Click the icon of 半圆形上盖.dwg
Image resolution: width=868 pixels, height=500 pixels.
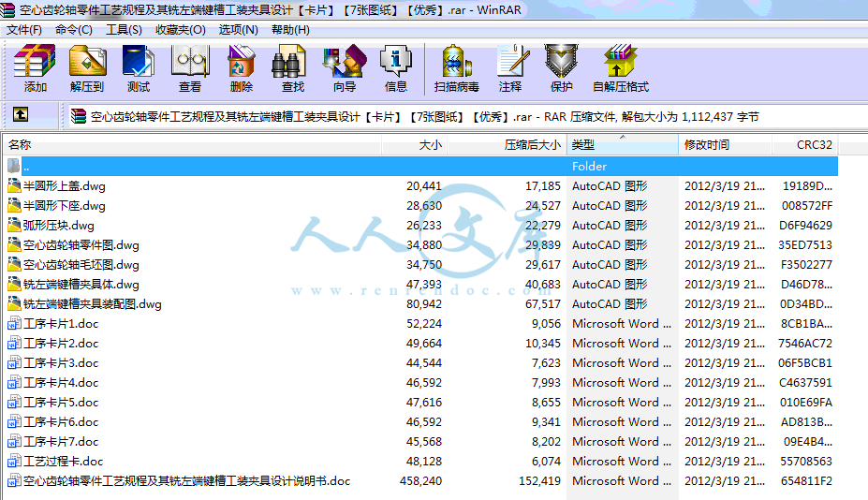coord(14,185)
